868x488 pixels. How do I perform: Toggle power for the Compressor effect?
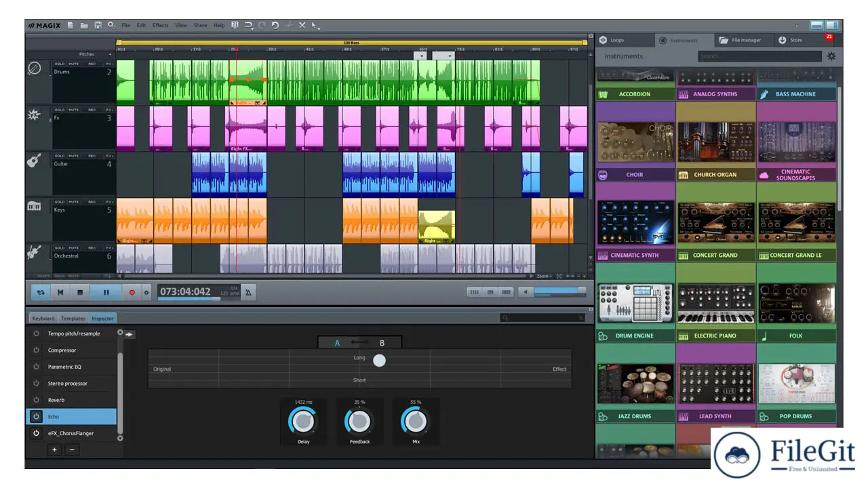37,350
